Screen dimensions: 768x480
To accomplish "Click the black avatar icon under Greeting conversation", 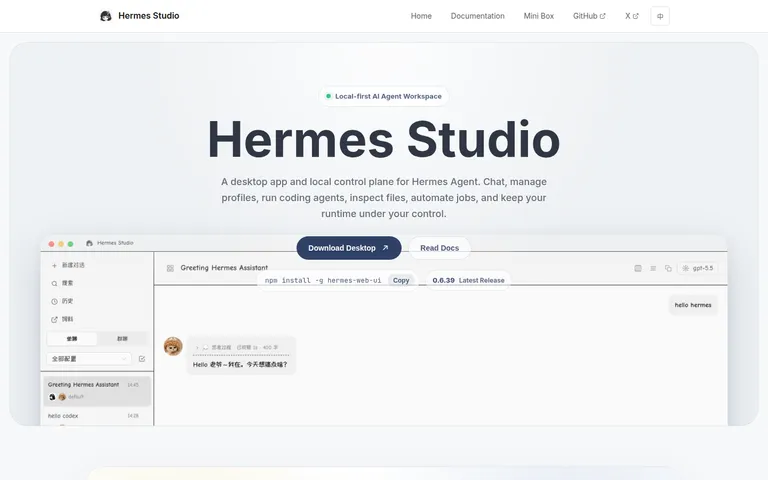I will [x=52, y=397].
